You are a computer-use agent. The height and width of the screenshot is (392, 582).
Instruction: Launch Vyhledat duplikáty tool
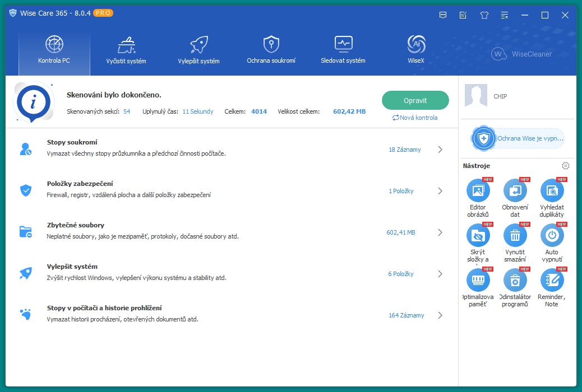point(552,198)
